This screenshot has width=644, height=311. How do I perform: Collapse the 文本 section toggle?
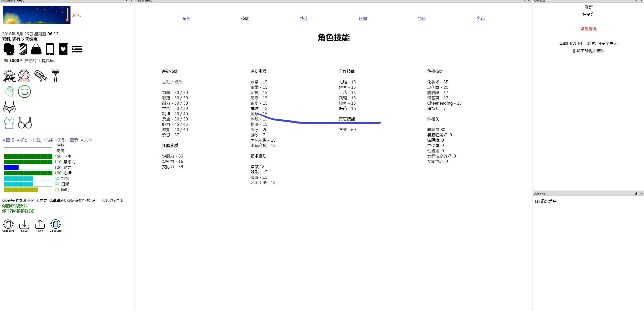coord(86,140)
